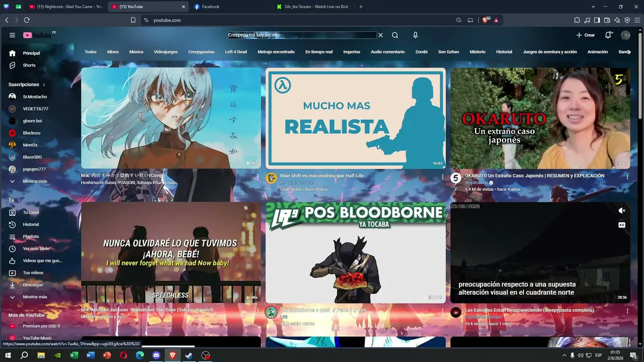This screenshot has width=644, height=362.
Task: Clear the YouTube search box text
Action: click(380, 35)
